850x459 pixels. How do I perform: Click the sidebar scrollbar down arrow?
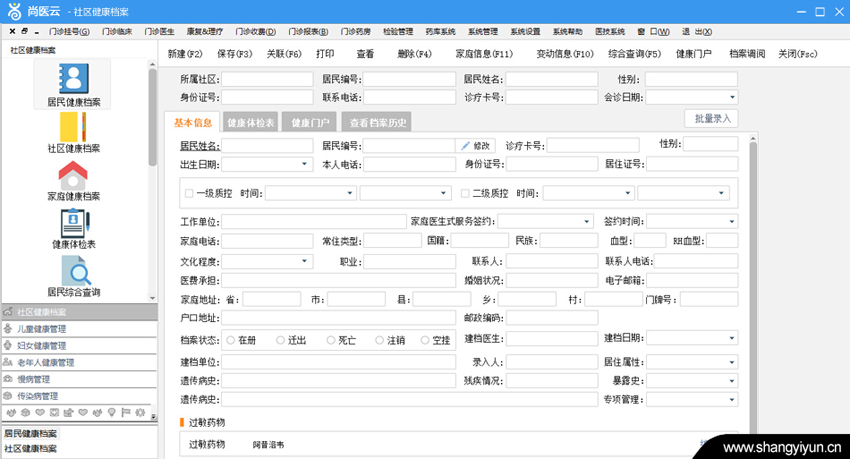click(x=152, y=298)
